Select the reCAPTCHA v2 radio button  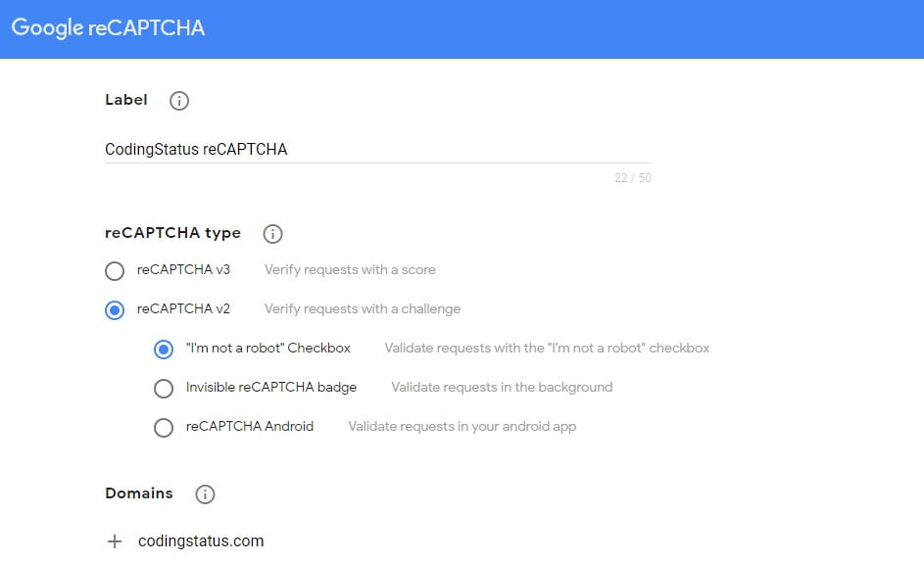pos(115,309)
